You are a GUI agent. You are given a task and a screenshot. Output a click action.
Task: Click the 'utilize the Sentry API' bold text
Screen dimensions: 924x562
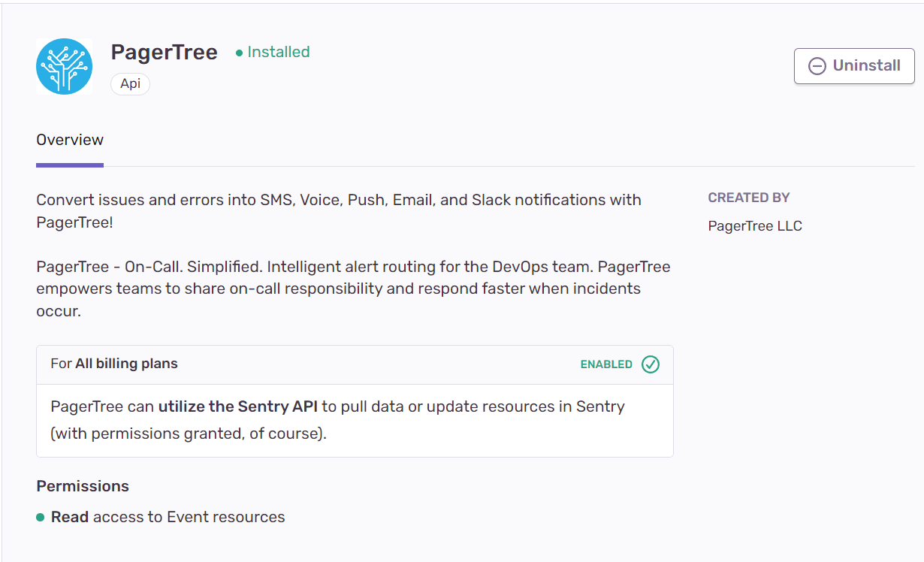[x=237, y=406]
